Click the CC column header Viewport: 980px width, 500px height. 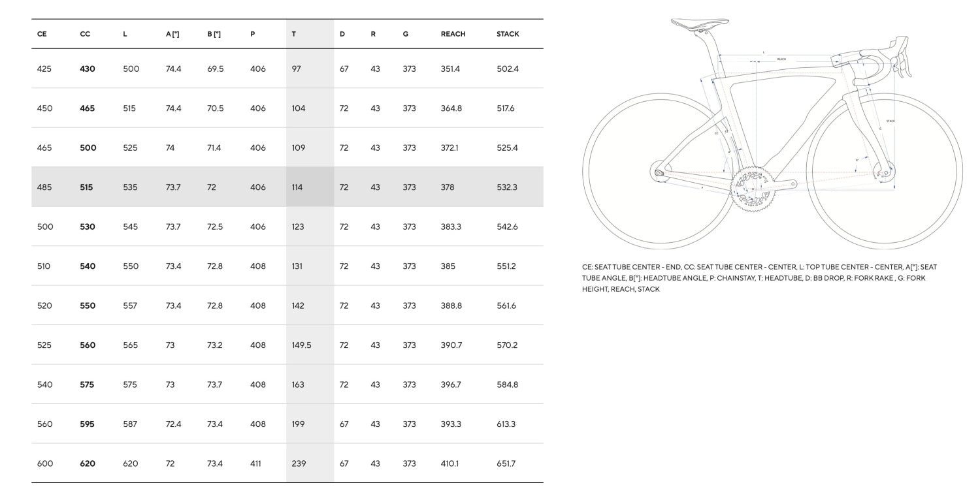click(85, 34)
